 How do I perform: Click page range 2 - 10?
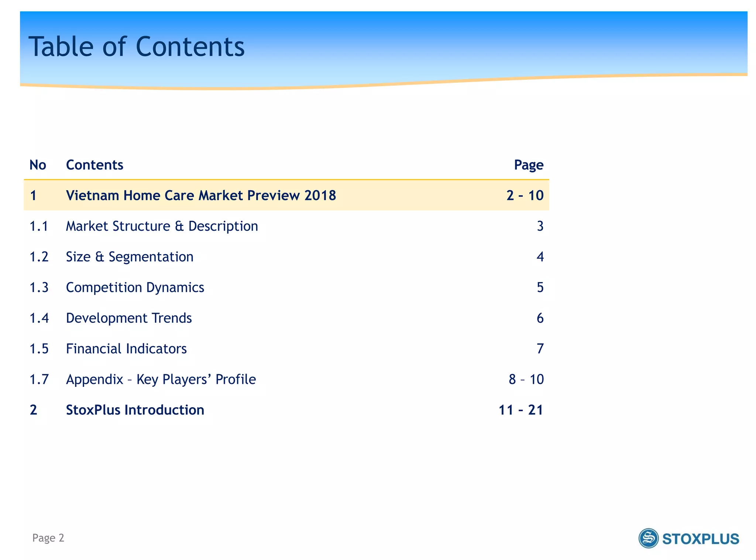click(x=525, y=195)
